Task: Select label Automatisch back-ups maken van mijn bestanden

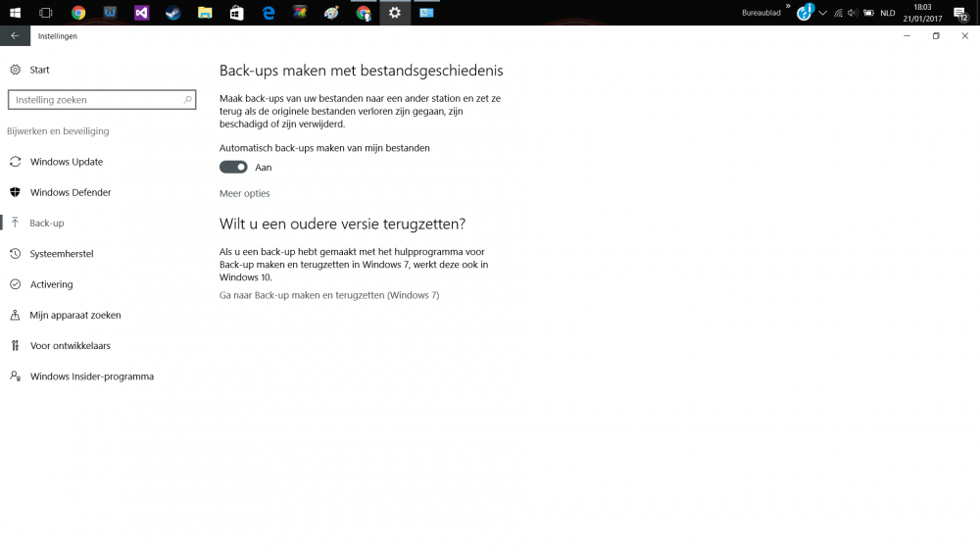Action: click(324, 148)
